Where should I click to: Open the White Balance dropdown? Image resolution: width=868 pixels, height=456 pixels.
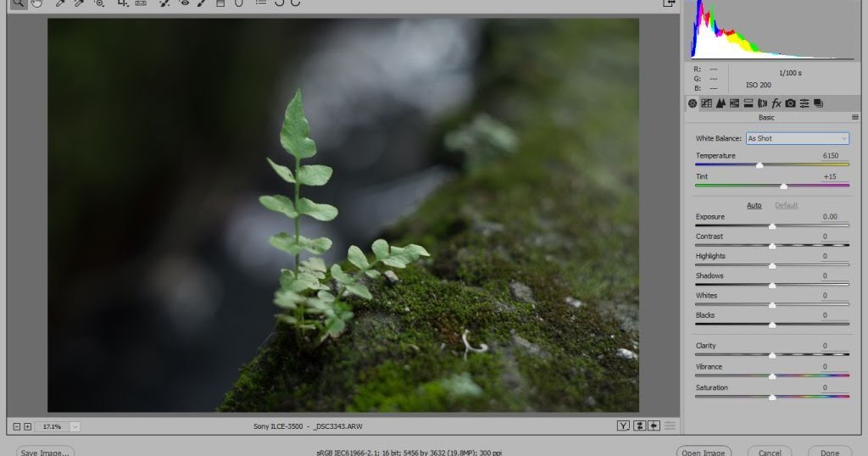(x=797, y=138)
